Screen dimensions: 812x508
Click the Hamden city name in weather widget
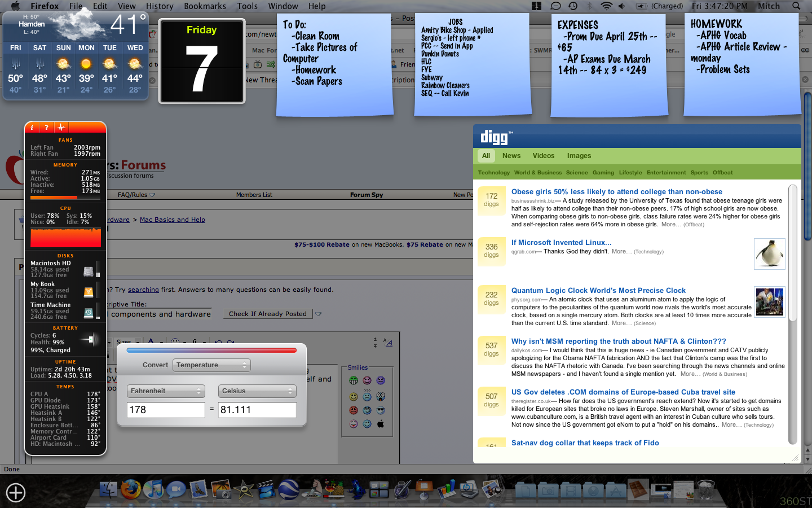pyautogui.click(x=32, y=24)
